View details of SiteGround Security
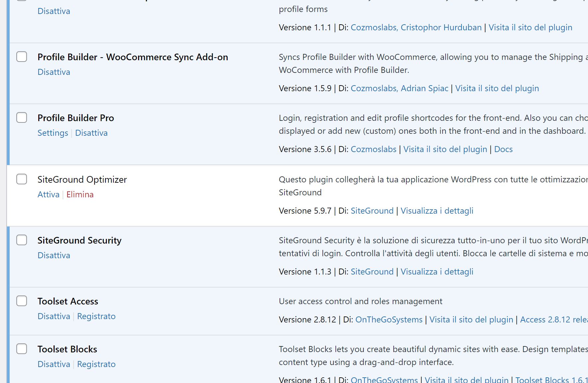 (x=437, y=272)
